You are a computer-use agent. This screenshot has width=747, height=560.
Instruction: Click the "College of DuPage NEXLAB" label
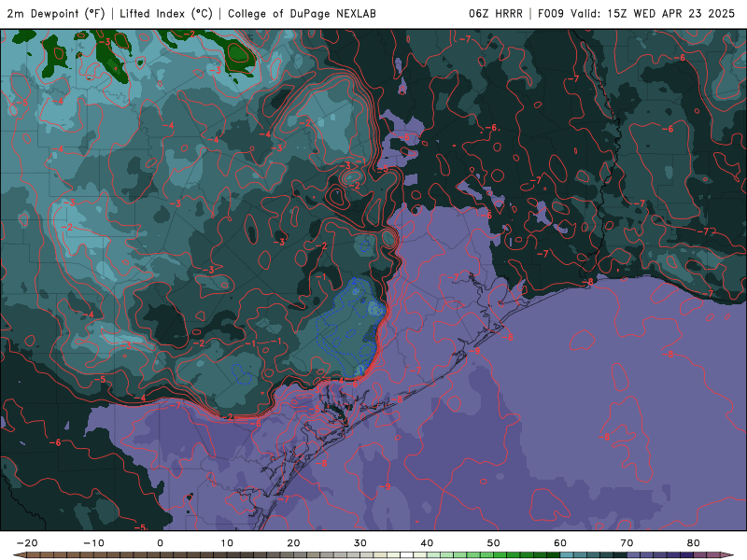(302, 13)
